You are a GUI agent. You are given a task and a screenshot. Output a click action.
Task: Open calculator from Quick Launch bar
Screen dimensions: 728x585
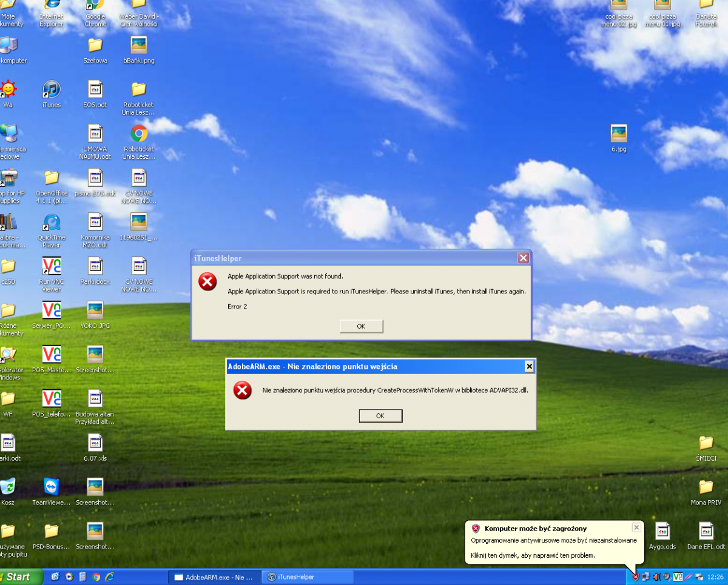point(83,577)
